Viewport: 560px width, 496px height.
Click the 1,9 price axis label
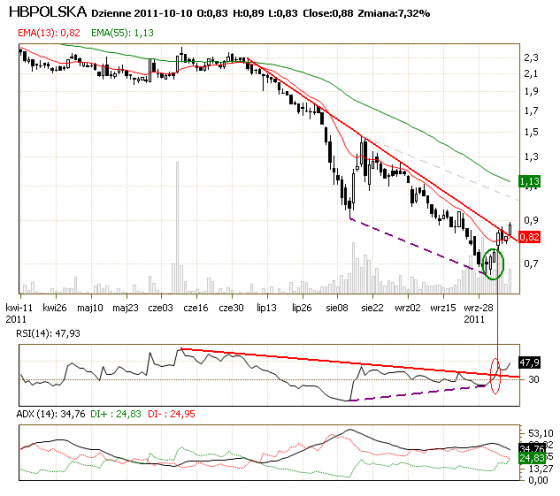(531, 91)
